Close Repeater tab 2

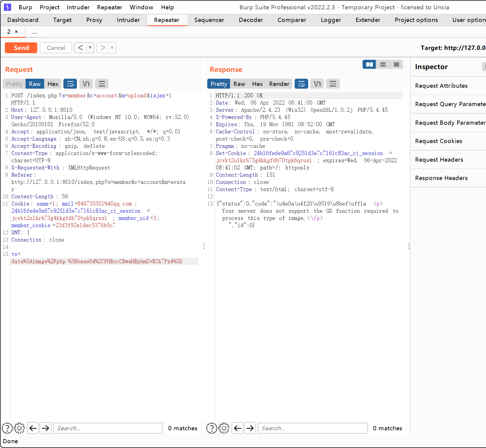(16, 32)
